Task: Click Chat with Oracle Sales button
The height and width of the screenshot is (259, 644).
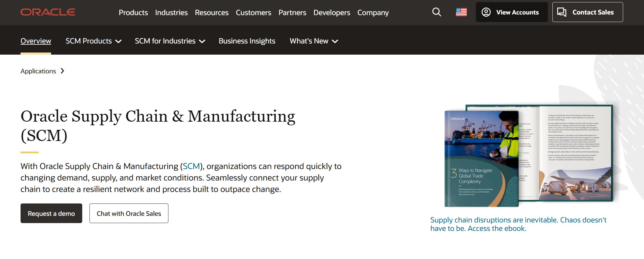Action: click(x=129, y=213)
